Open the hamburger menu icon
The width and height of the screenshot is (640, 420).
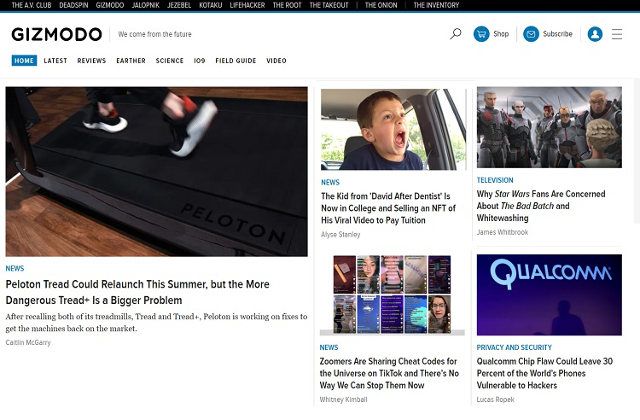click(617, 34)
